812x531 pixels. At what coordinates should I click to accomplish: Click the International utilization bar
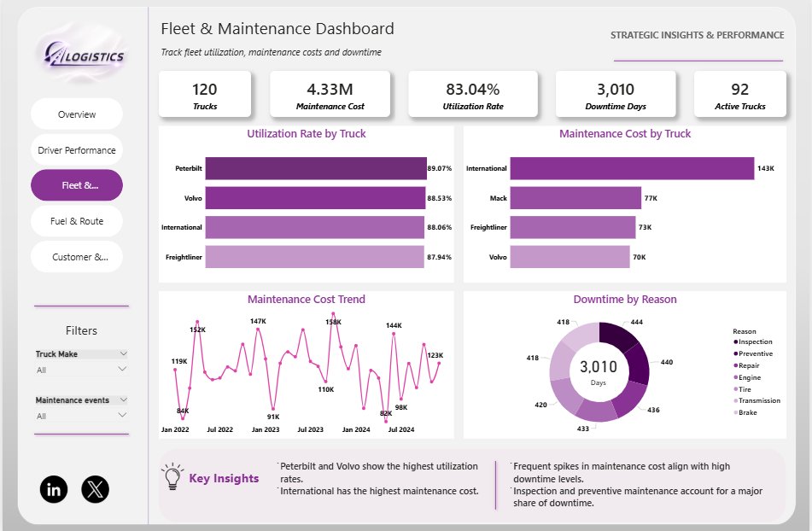(315, 227)
